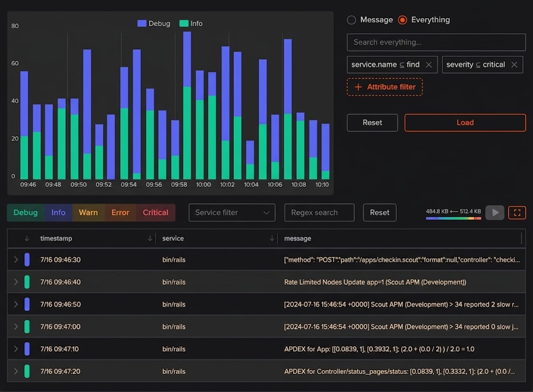
Task: Expand the 7/16 09:46:50 log row
Action: click(16, 305)
